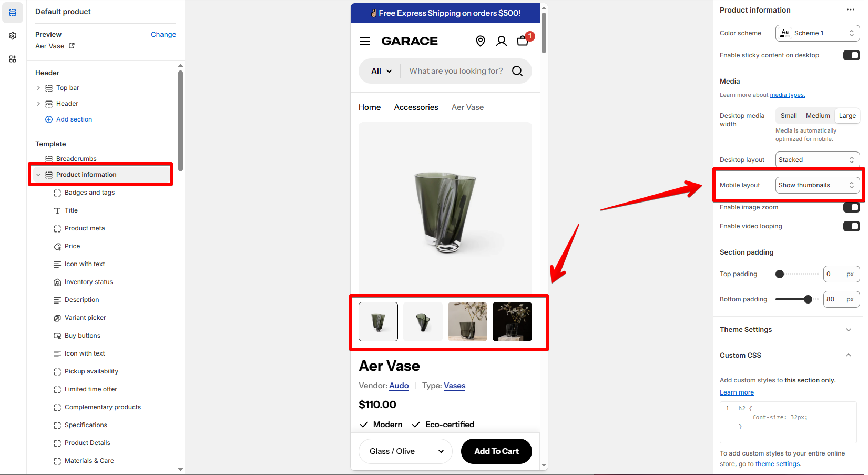868x475 pixels.
Task: Open the Mobile layout dropdown
Action: (818, 185)
